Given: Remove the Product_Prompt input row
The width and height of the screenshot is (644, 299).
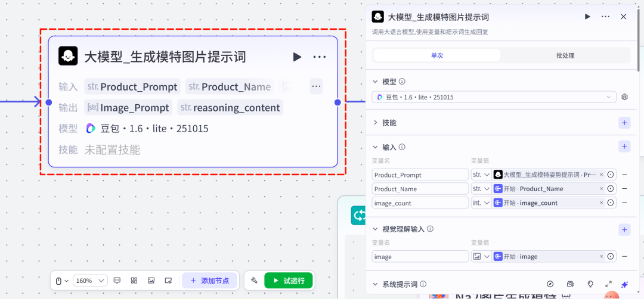Looking at the screenshot, I should [x=625, y=175].
